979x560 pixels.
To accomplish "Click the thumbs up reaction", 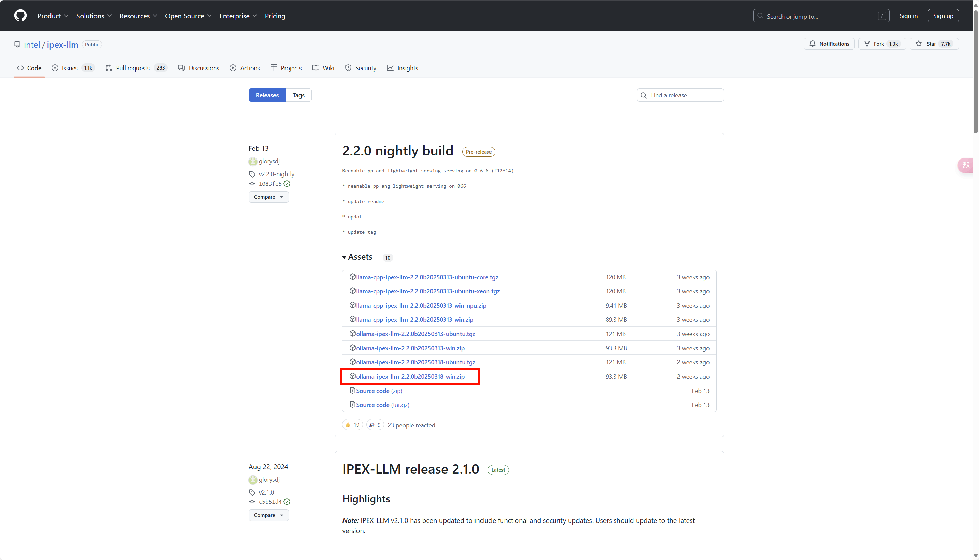I will coord(352,425).
